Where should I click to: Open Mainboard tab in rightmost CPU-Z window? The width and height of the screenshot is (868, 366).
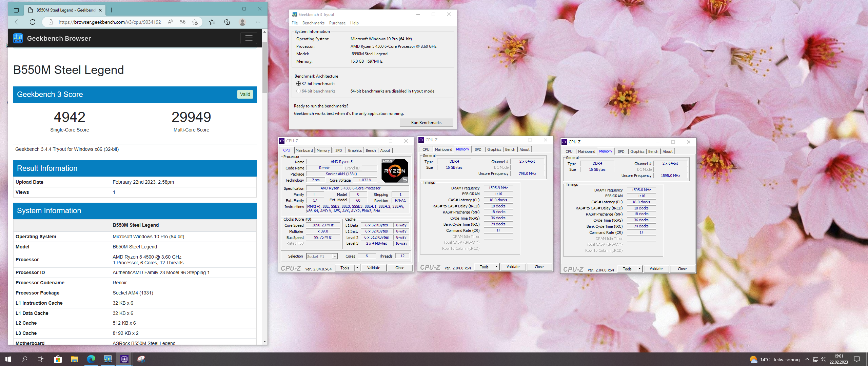[587, 151]
